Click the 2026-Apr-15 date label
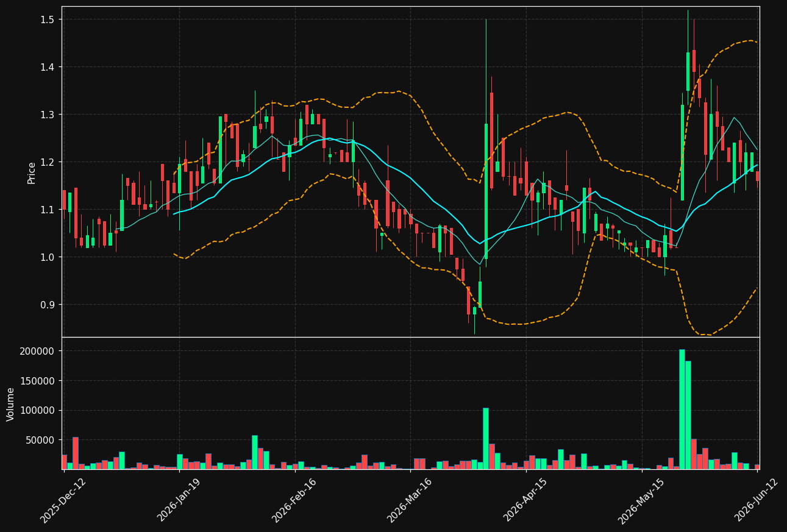Screen dimensions: 787x532 click(525, 500)
